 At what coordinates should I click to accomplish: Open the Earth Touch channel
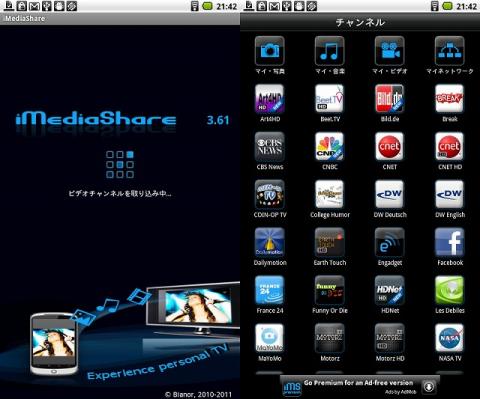(x=330, y=242)
